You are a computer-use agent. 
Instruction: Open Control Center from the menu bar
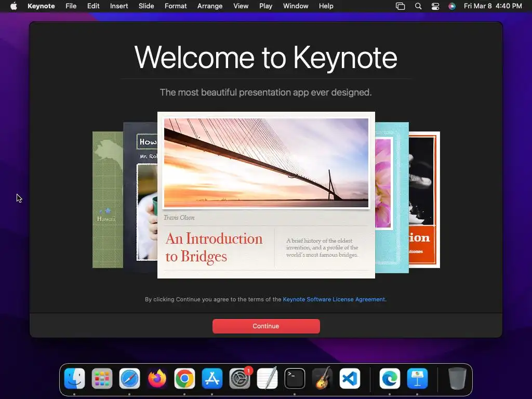(435, 6)
